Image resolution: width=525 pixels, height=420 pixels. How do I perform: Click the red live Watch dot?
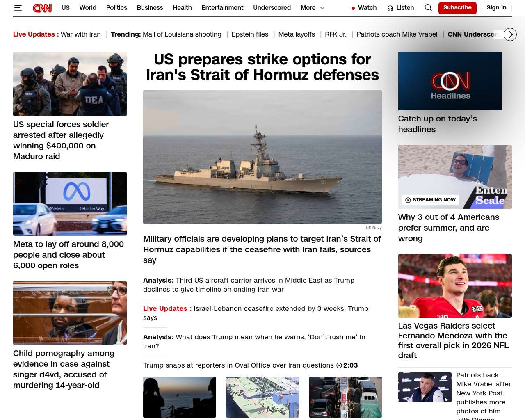(353, 8)
